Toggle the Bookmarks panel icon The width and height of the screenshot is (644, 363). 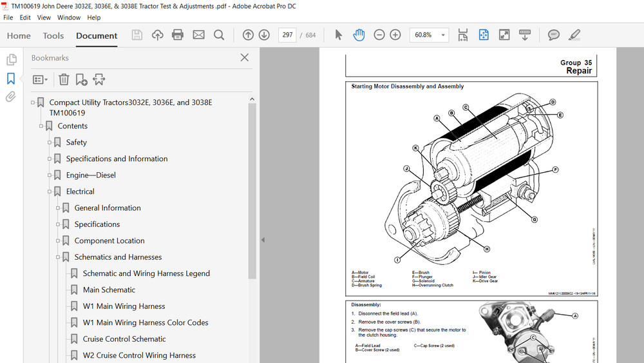pyautogui.click(x=11, y=78)
